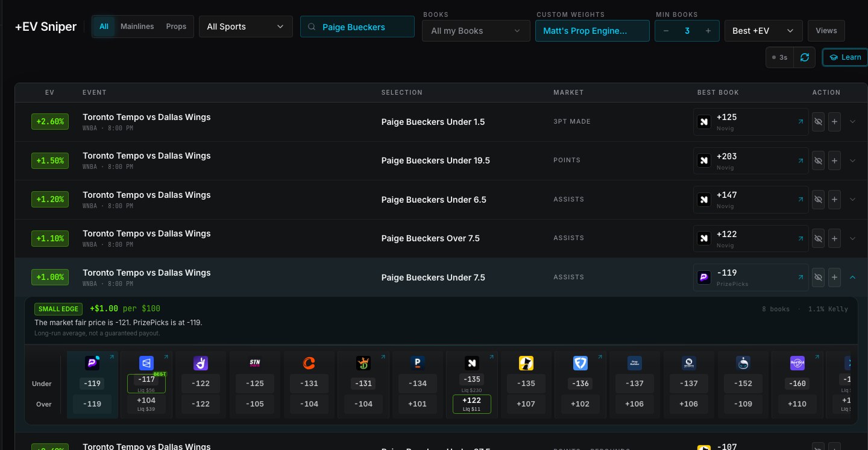The height and width of the screenshot is (450, 868).
Task: Expand the Over 7.5 row chevron
Action: [x=852, y=238]
